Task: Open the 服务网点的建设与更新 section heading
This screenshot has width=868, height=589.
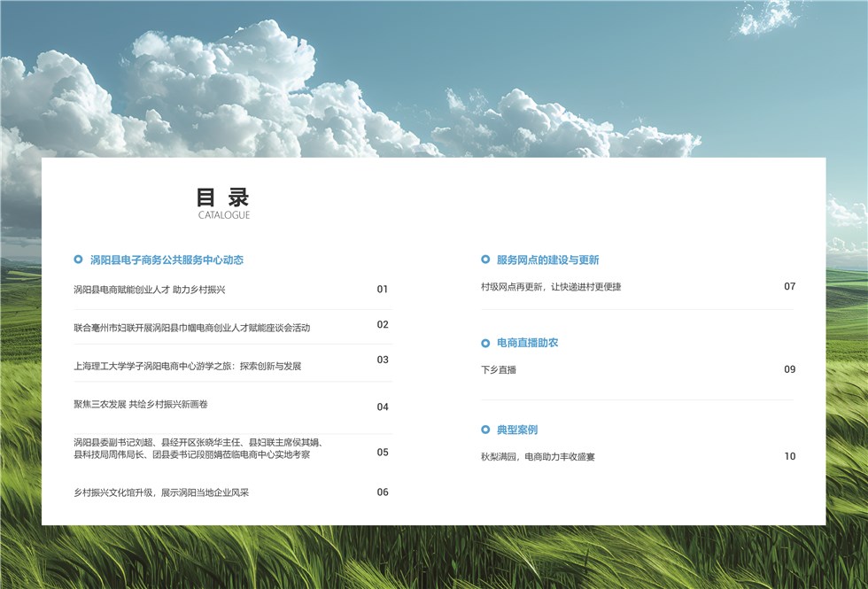Action: coord(547,260)
